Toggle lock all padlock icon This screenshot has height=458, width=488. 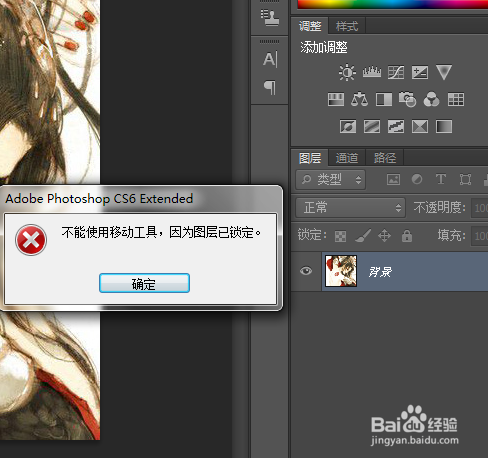point(407,235)
